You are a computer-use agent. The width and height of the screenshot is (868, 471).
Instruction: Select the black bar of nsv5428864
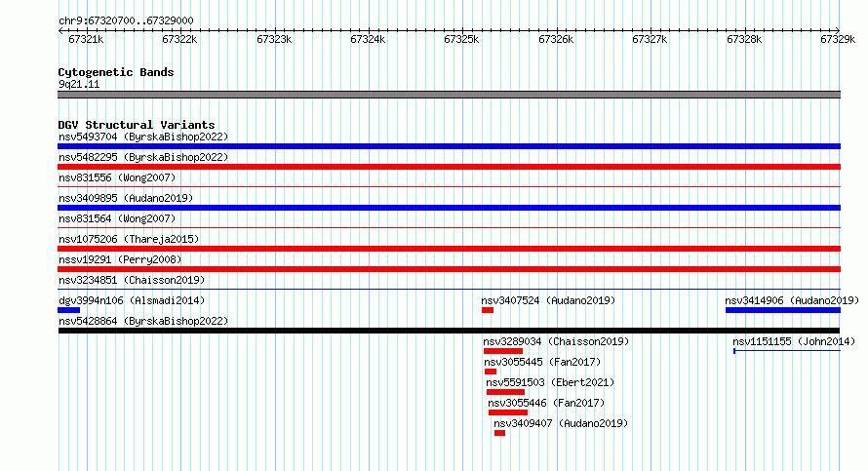(x=449, y=331)
